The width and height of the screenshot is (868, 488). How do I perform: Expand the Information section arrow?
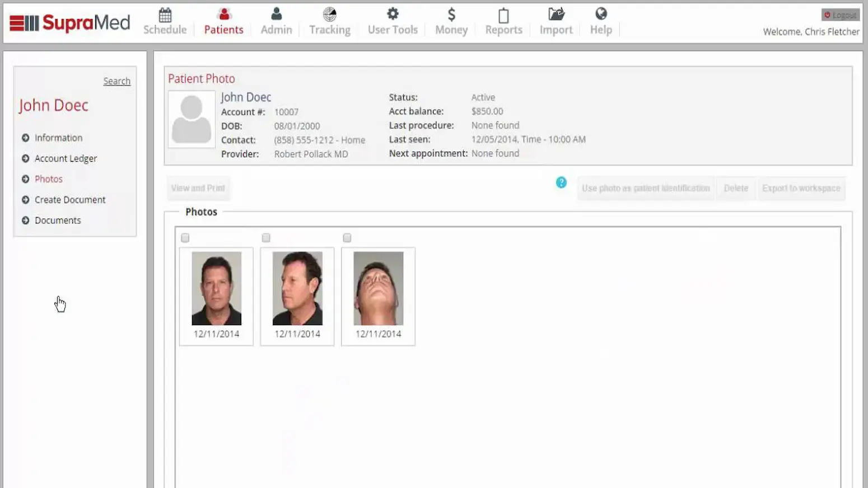pos(25,138)
